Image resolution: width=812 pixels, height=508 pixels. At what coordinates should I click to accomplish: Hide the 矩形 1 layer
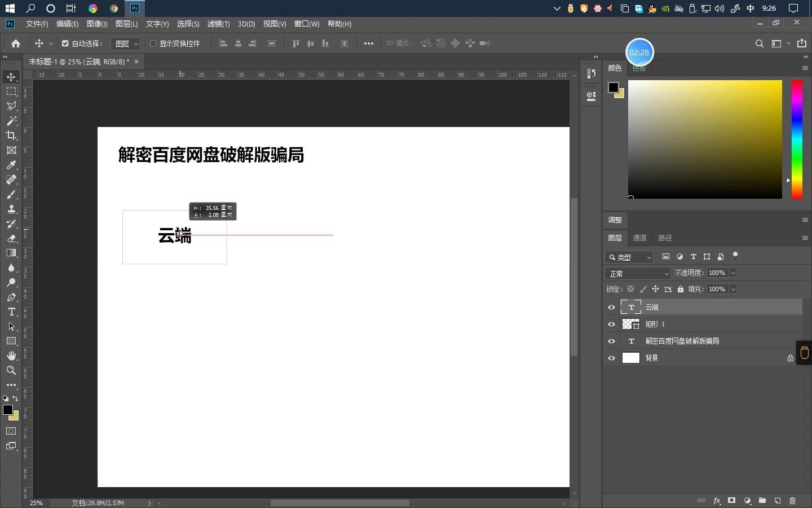(611, 325)
